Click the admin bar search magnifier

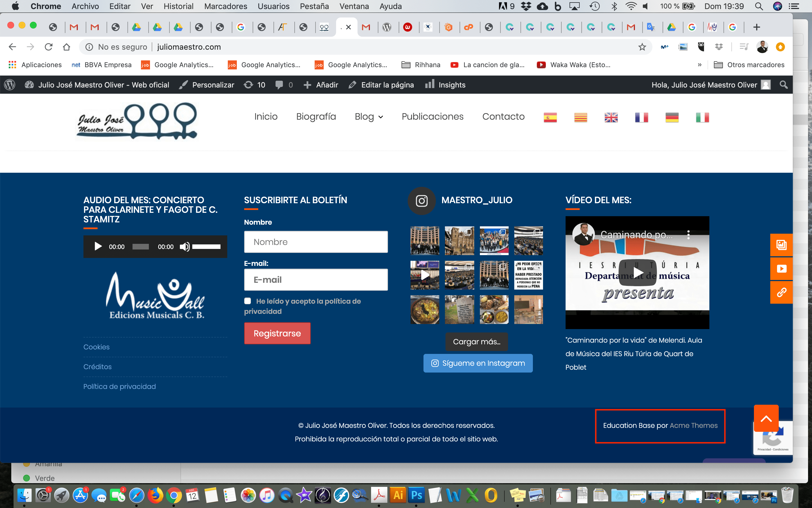pyautogui.click(x=784, y=85)
